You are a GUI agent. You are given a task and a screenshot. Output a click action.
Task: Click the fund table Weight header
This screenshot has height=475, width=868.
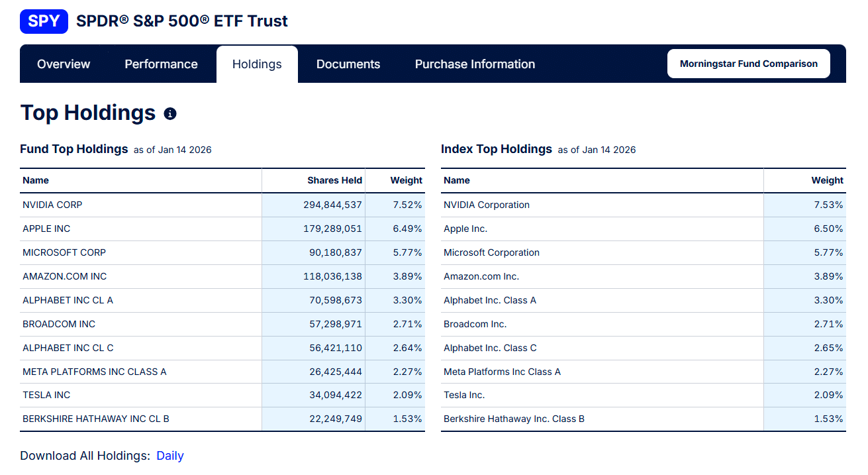point(406,180)
